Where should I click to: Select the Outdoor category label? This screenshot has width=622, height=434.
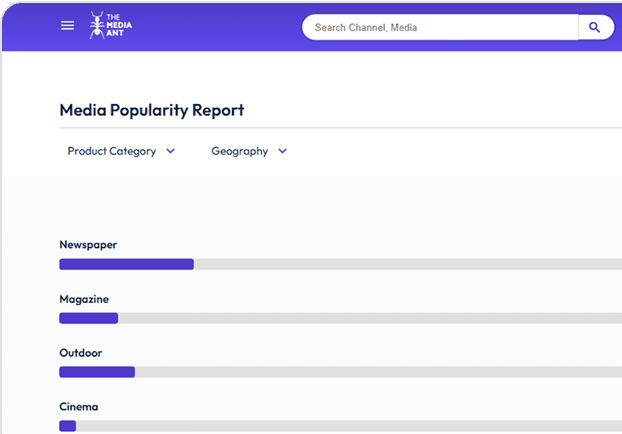click(80, 353)
